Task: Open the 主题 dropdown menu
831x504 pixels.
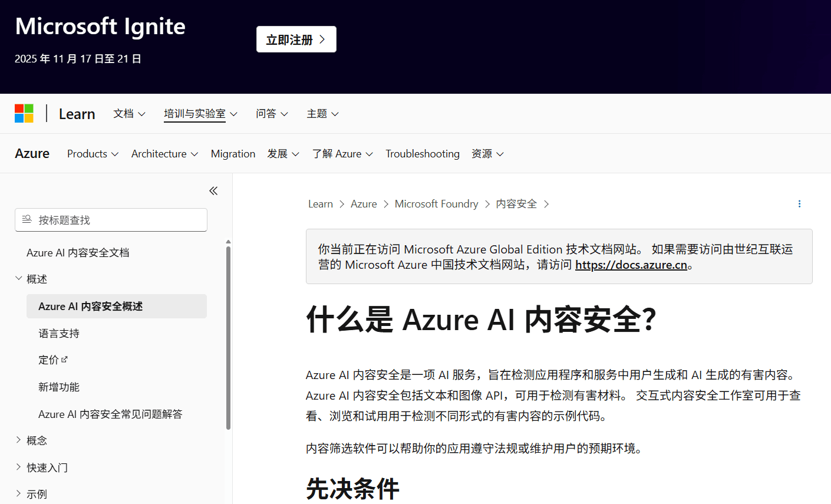Action: pyautogui.click(x=322, y=114)
